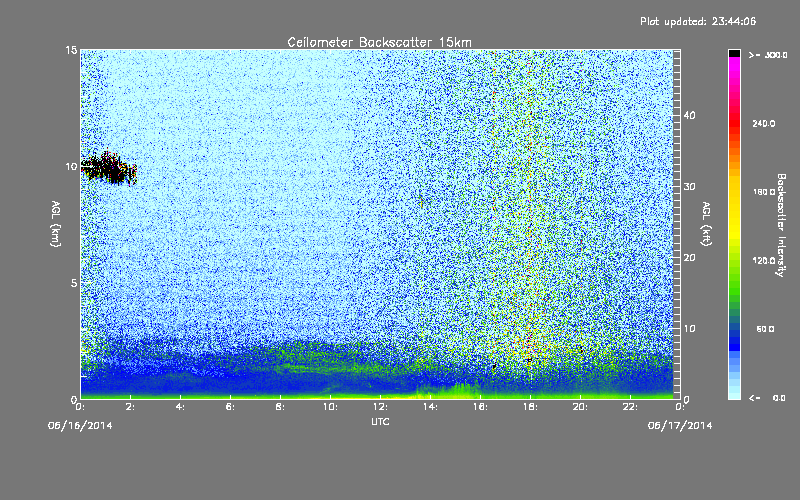800x500 pixels.
Task: Click the start date 06/16/2014
Action: click(x=81, y=426)
